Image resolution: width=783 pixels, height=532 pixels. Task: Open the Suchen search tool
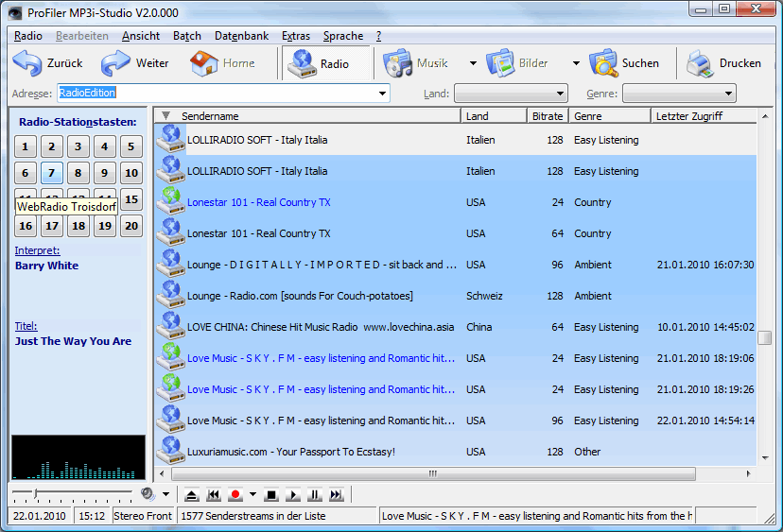click(x=624, y=63)
